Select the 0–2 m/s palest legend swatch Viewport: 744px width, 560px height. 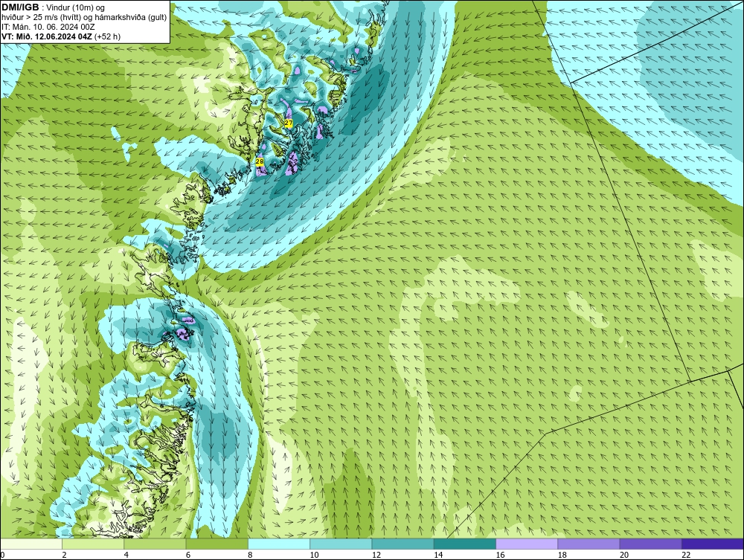click(31, 544)
